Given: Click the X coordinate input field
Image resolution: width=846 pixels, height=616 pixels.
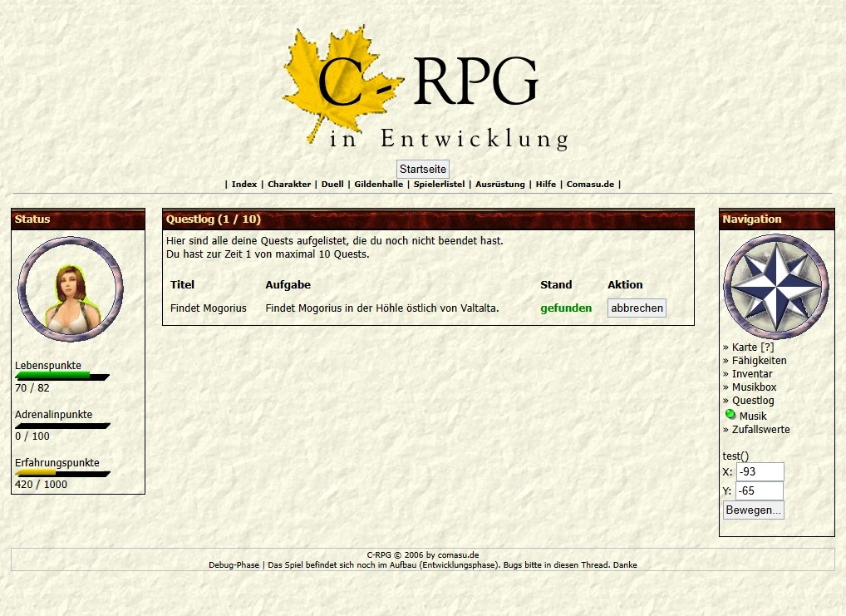Looking at the screenshot, I should coord(760,471).
